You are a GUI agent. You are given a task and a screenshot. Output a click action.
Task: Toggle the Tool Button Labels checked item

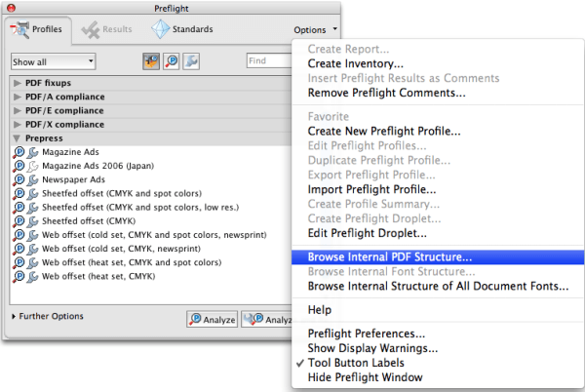[x=356, y=363]
